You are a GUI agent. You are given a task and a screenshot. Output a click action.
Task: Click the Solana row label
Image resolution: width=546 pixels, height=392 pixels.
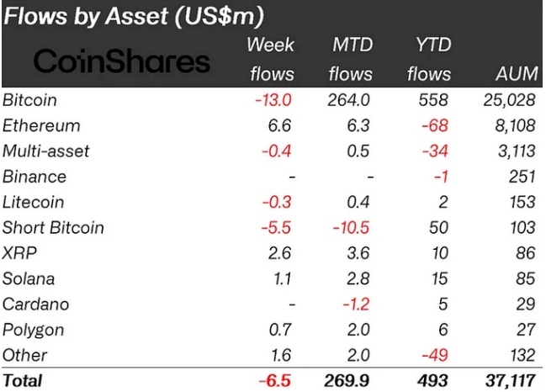coord(28,278)
